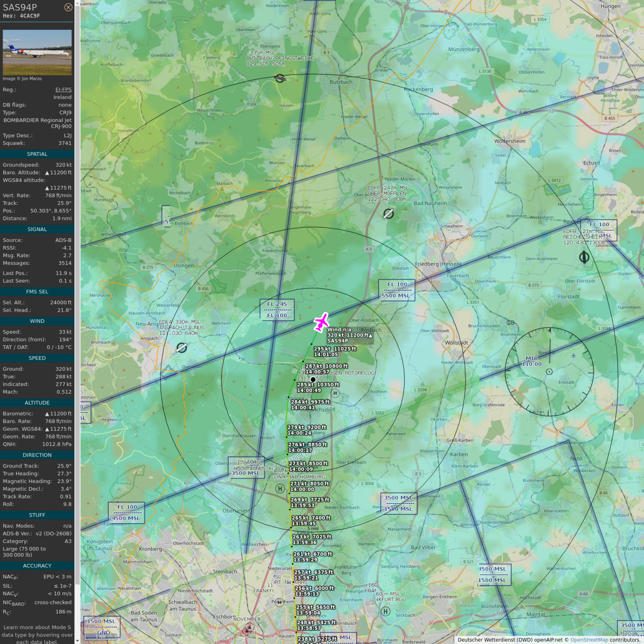This screenshot has width=644, height=644.
Task: Click the Butzbach-Pfingstweide glider field icon
Action: coord(280,79)
